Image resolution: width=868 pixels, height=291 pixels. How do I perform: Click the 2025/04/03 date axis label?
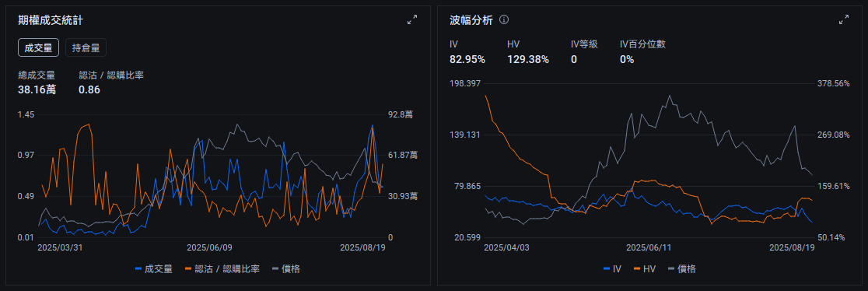tap(506, 247)
